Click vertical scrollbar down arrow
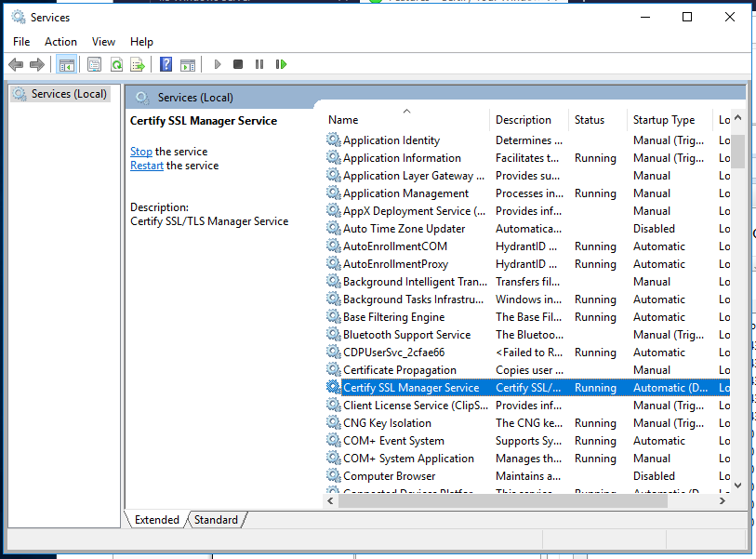 (x=737, y=486)
